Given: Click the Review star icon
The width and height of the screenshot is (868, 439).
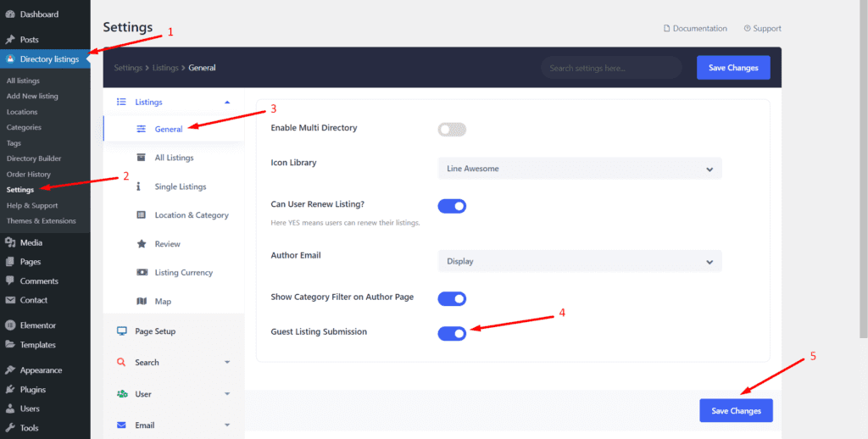Looking at the screenshot, I should (x=142, y=244).
